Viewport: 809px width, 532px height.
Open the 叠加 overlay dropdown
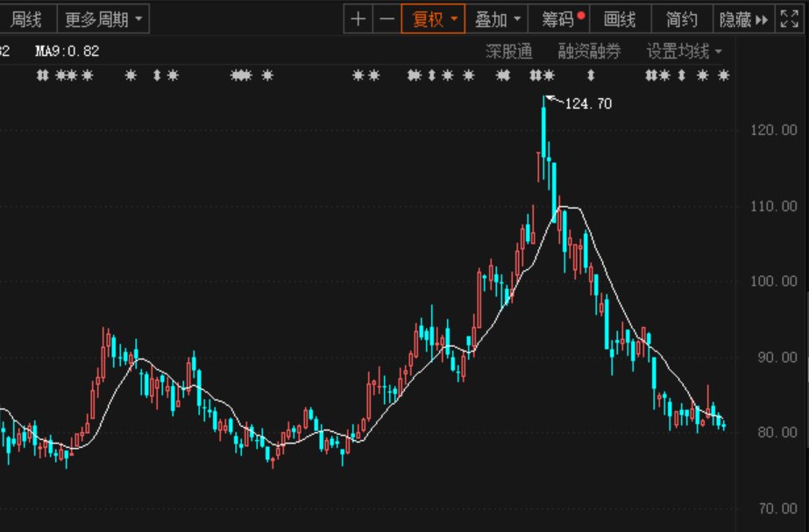(497, 19)
